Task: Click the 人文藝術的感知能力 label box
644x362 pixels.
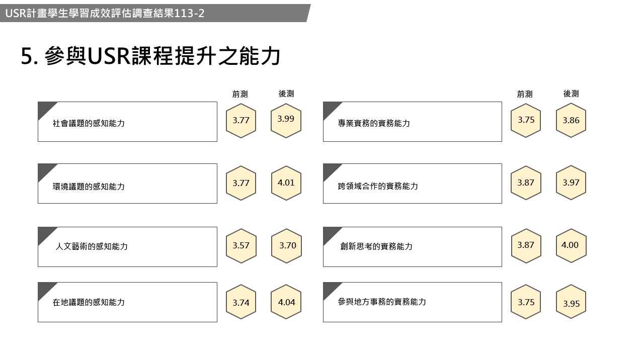Action: pyautogui.click(x=127, y=246)
